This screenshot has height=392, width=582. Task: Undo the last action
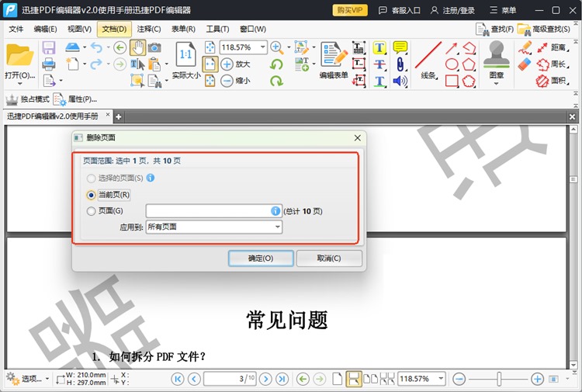click(96, 48)
